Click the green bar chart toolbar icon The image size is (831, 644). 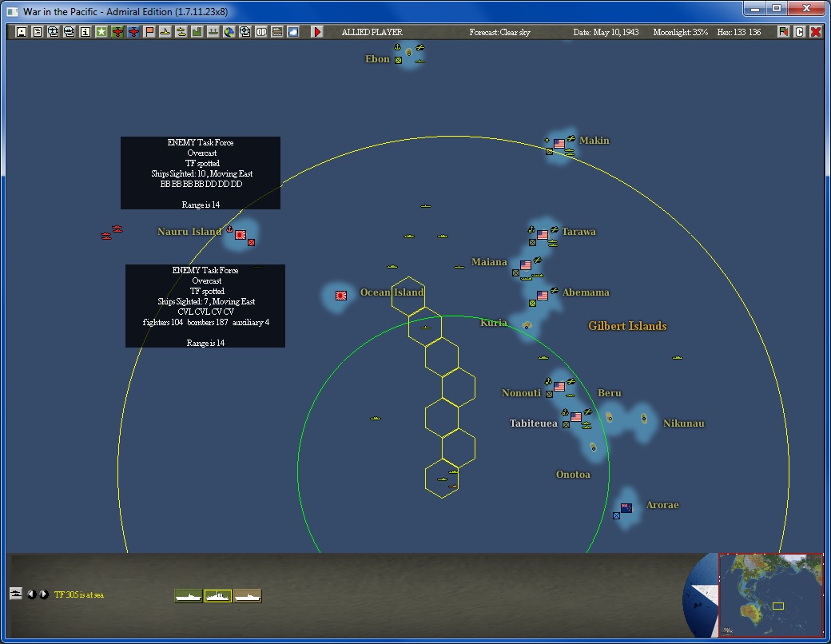[197, 32]
